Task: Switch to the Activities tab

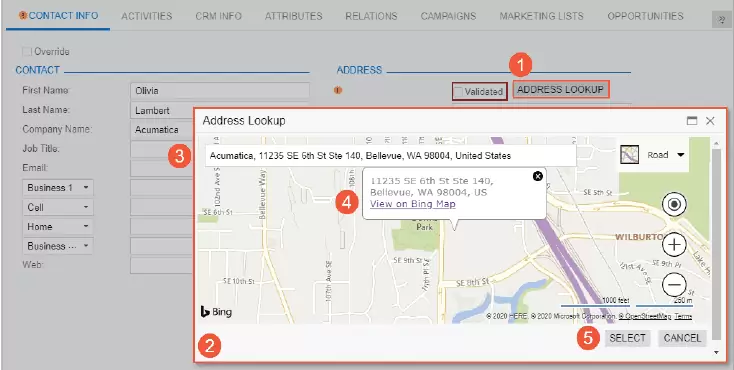Action: pyautogui.click(x=147, y=16)
